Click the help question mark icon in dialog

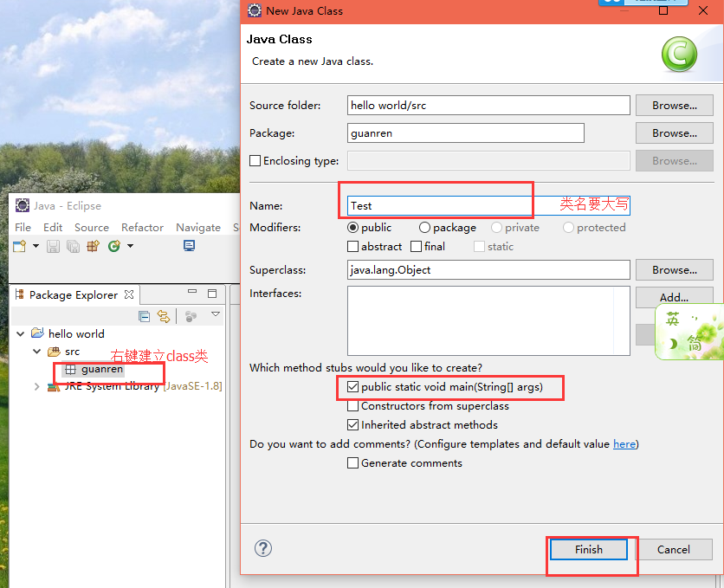(263, 548)
